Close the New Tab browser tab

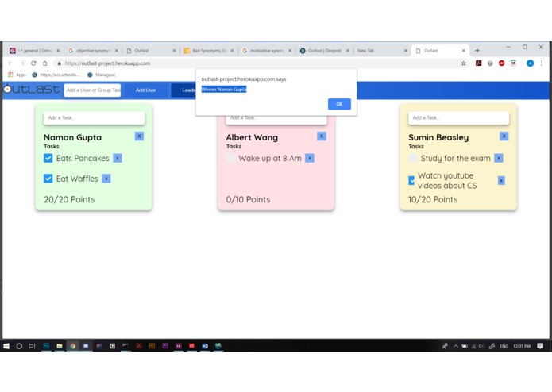[406, 51]
